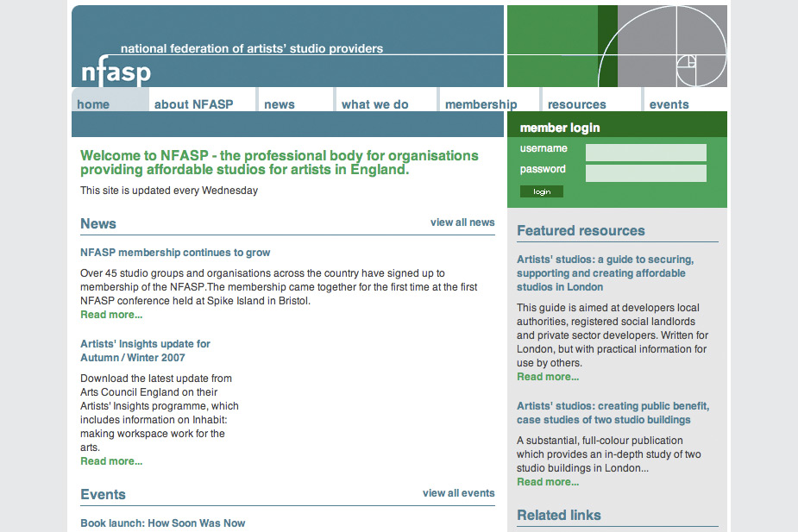Click the nfasp logo in header

point(116,72)
